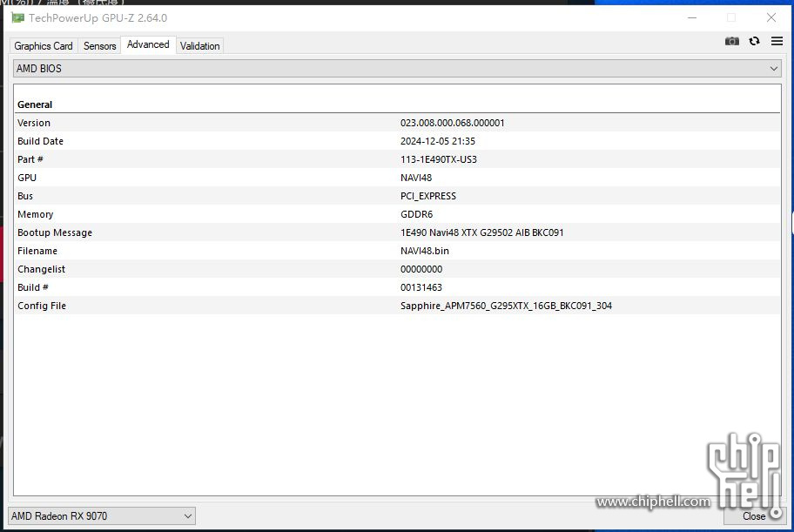The height and width of the screenshot is (532, 794).
Task: Select the Advanced tab
Action: pos(148,44)
